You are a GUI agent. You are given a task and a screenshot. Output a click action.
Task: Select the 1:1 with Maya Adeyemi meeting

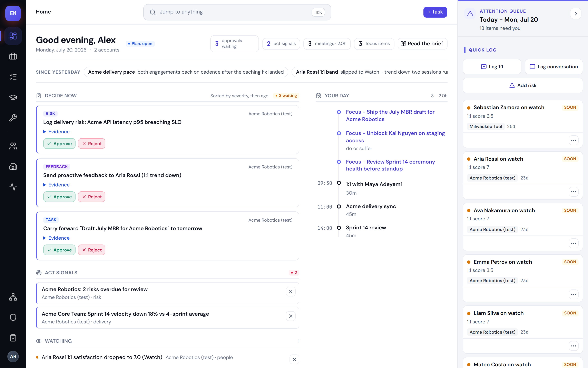(374, 184)
